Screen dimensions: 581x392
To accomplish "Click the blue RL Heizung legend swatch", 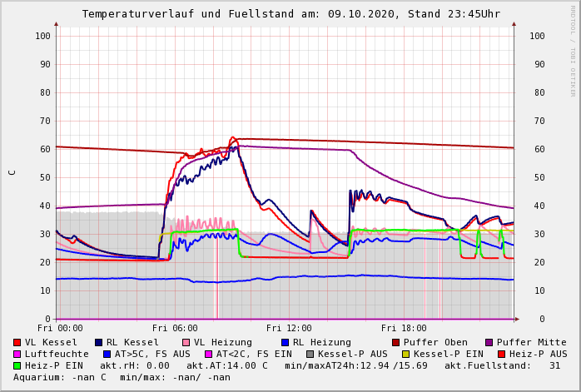I will (x=284, y=342).
